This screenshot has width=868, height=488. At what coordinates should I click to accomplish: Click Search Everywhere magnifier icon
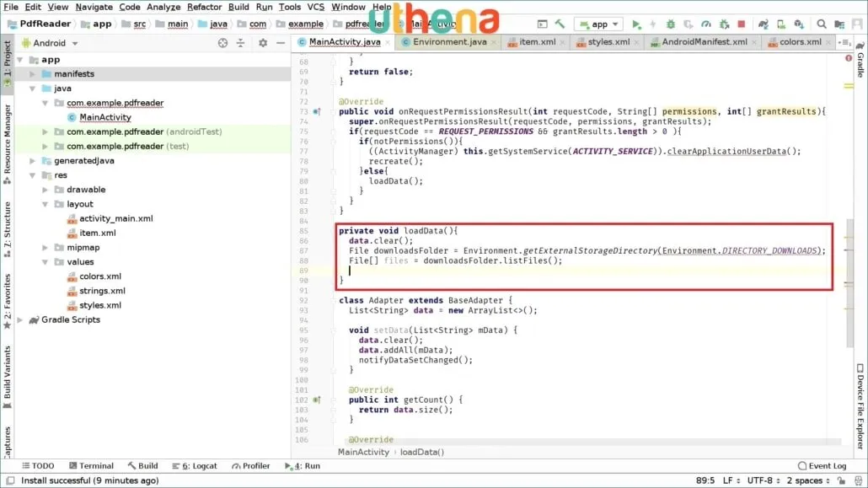tap(822, 24)
